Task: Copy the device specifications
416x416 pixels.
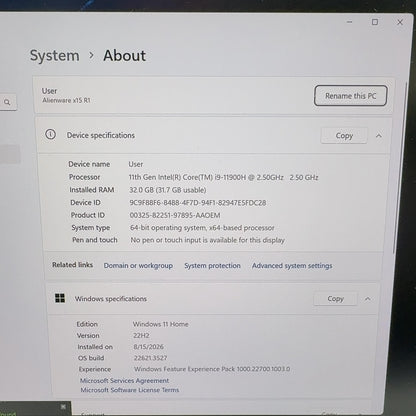Action: pyautogui.click(x=344, y=136)
